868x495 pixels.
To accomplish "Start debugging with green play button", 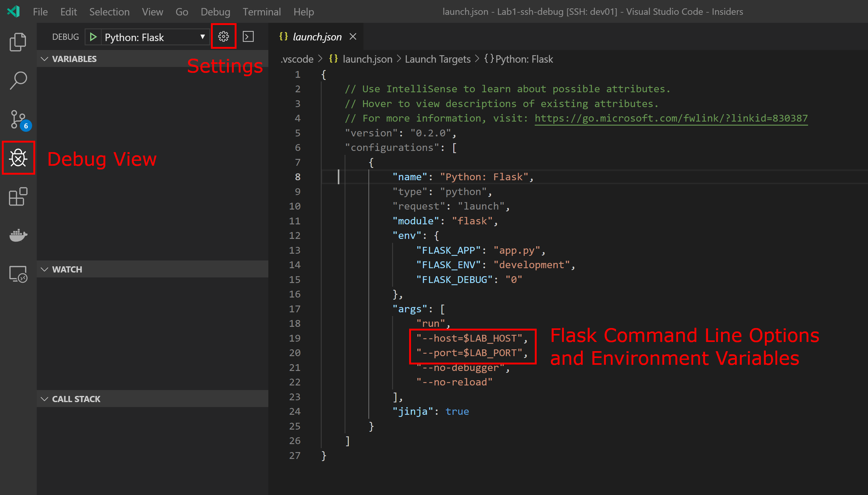I will 93,37.
